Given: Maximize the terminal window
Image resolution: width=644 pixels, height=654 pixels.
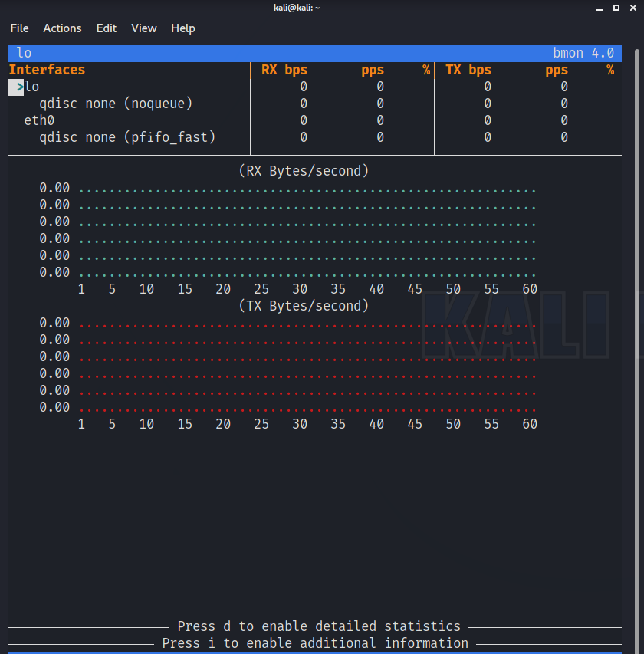Looking at the screenshot, I should [x=616, y=8].
